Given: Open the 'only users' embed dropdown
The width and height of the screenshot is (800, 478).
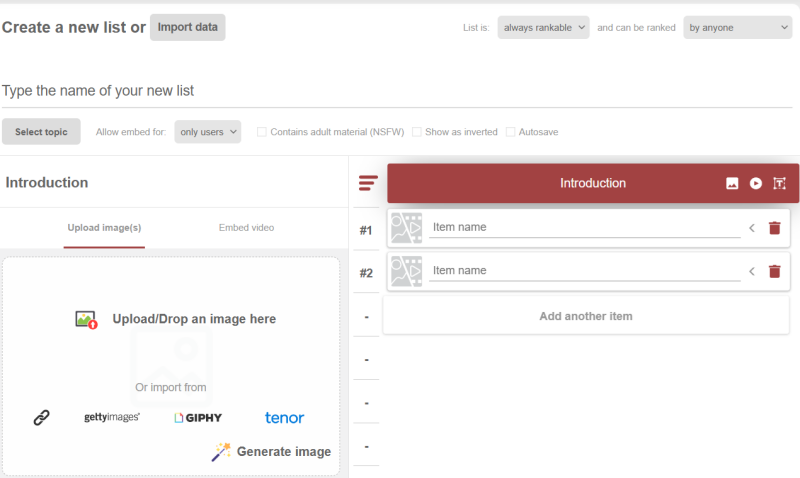Looking at the screenshot, I should (208, 132).
